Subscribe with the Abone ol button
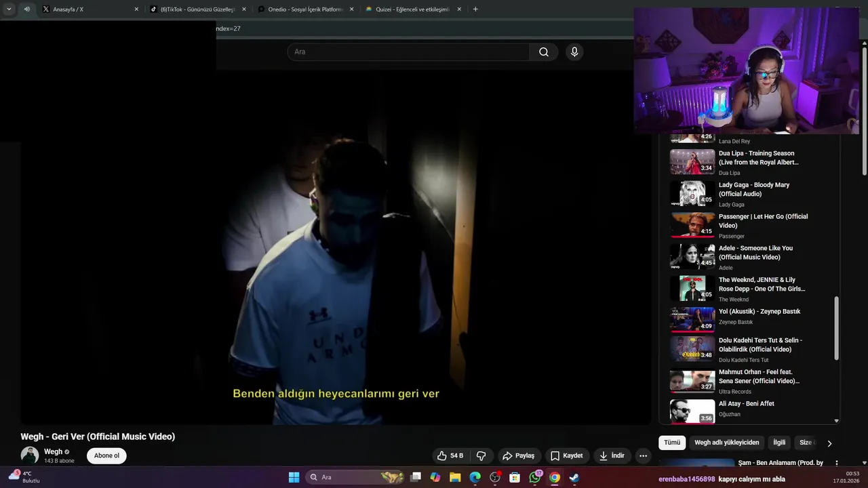 pyautogui.click(x=106, y=455)
